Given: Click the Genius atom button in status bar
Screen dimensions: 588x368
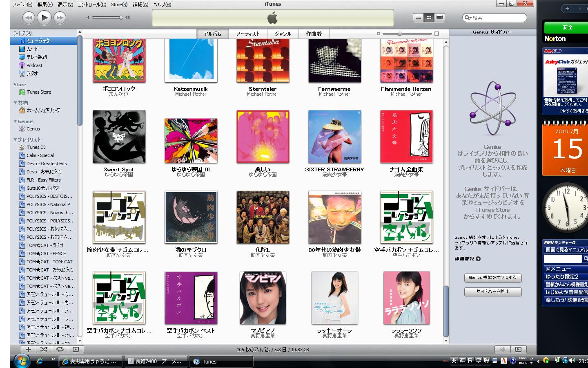Looking at the screenshot, I should 503,349.
